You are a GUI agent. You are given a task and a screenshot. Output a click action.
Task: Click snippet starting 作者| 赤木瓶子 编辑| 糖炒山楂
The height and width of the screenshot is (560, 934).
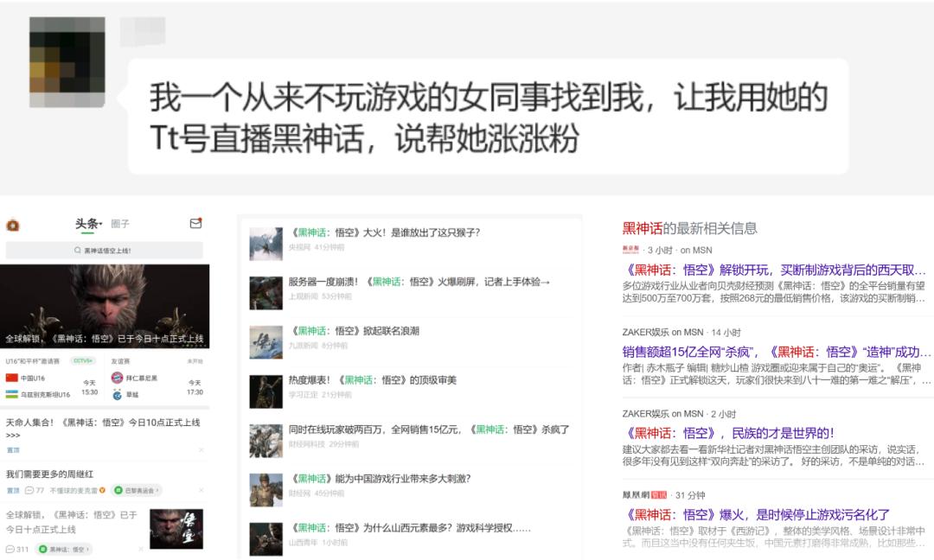point(776,373)
